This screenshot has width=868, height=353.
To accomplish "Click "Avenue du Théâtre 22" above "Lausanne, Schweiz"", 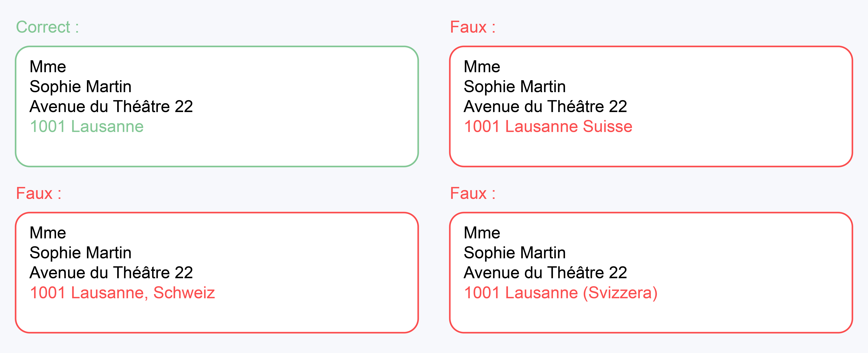I will [111, 273].
